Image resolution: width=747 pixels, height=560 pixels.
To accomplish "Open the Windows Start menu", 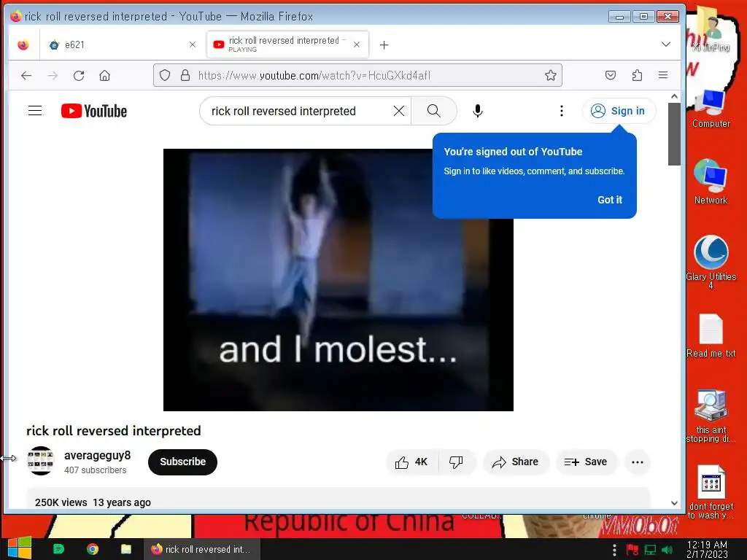I will click(x=20, y=548).
